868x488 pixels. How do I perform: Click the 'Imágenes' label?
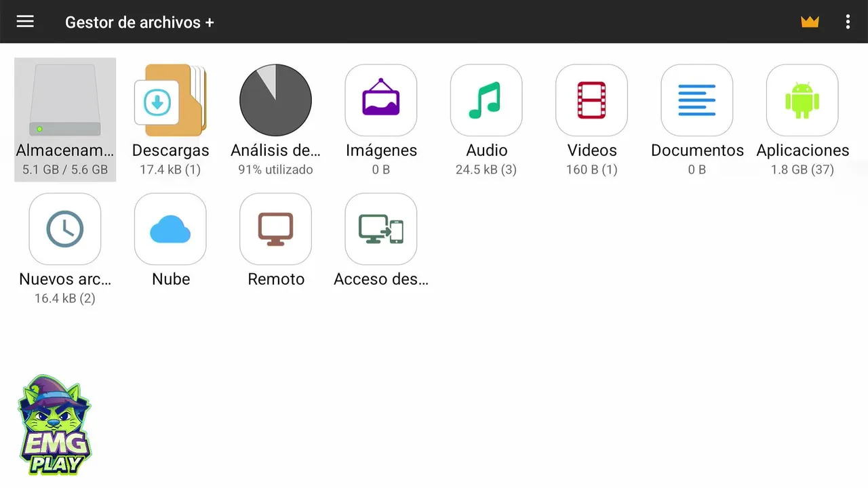pos(381,150)
